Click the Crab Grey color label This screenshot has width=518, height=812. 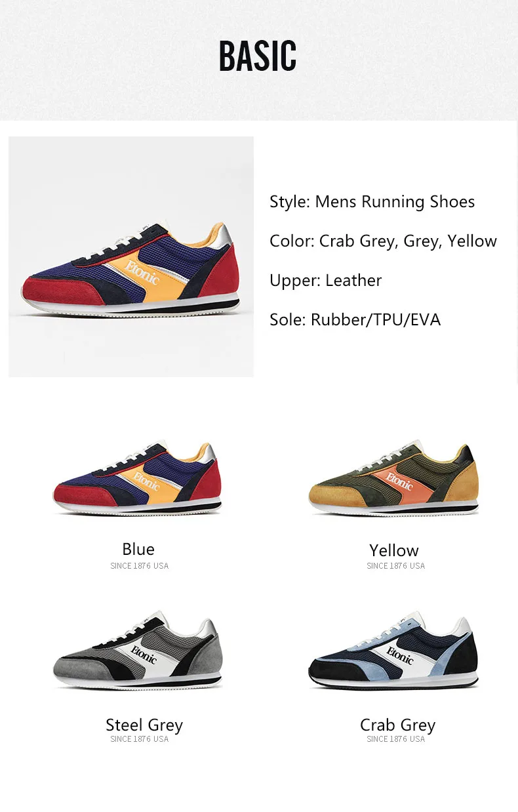click(x=398, y=725)
